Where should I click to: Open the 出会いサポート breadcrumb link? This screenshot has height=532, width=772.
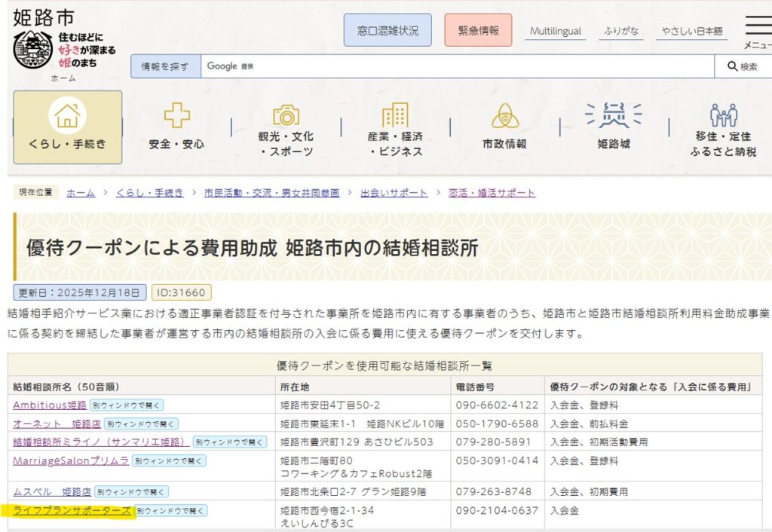click(x=394, y=193)
